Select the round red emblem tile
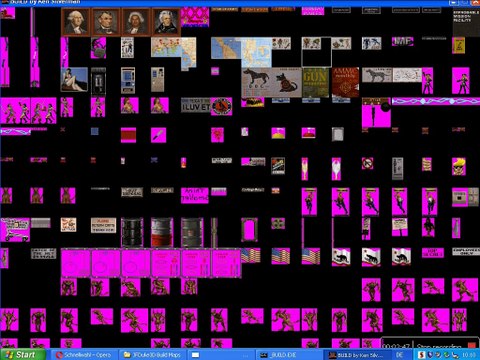480x360 pixels. (x=222, y=106)
